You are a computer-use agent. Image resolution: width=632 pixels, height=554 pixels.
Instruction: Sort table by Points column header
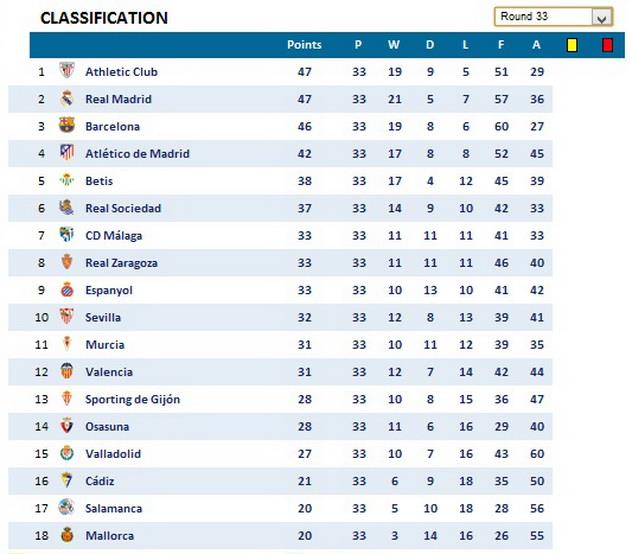304,44
